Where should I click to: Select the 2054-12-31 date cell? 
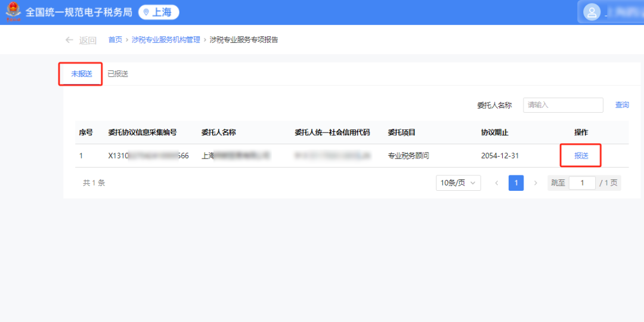pyautogui.click(x=500, y=156)
